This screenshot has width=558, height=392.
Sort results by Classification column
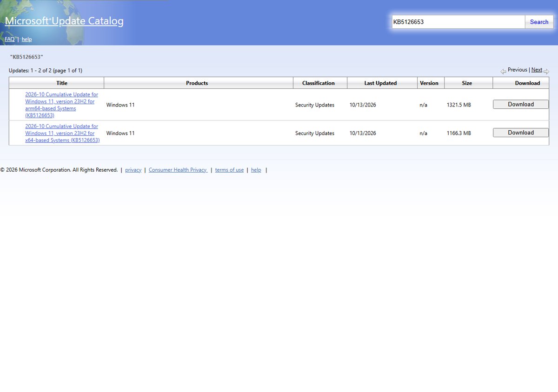[318, 83]
